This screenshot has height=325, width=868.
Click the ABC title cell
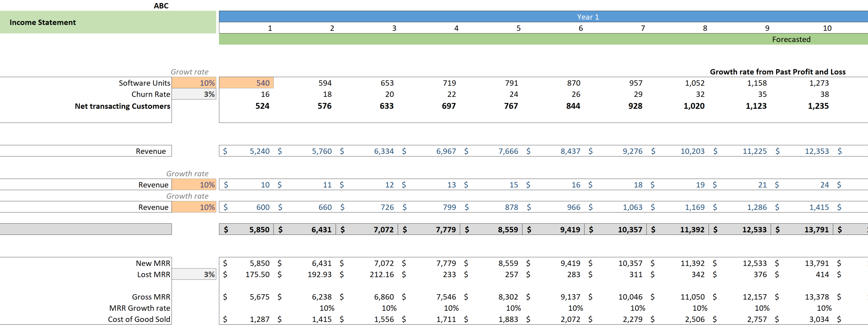click(x=161, y=5)
